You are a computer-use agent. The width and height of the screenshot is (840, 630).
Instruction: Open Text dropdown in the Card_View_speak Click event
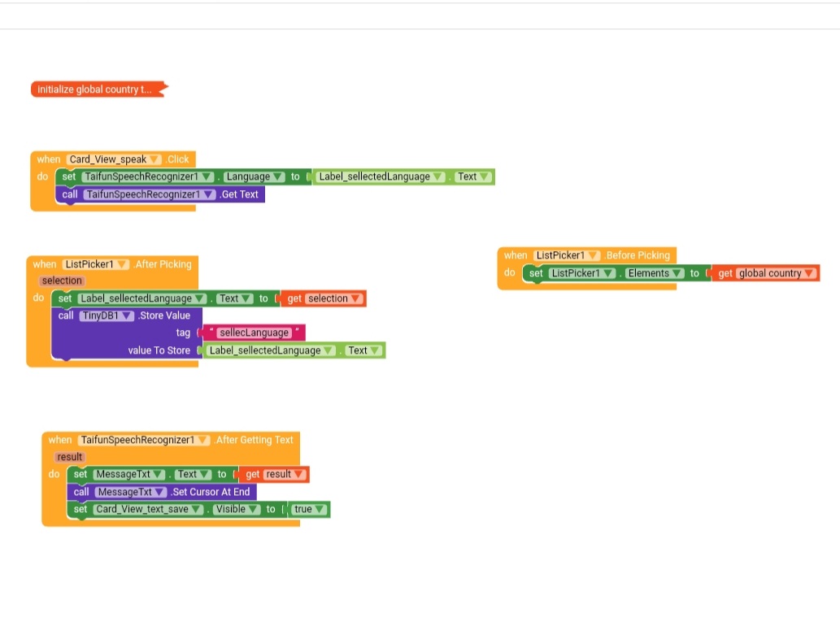click(472, 176)
